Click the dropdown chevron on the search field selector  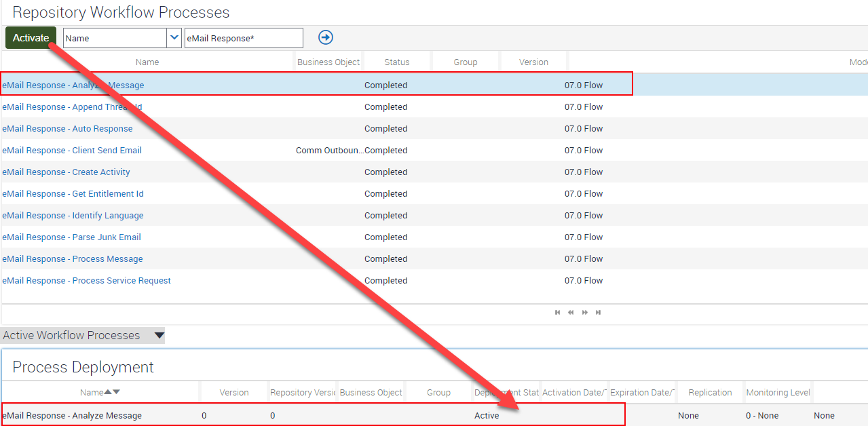click(174, 37)
